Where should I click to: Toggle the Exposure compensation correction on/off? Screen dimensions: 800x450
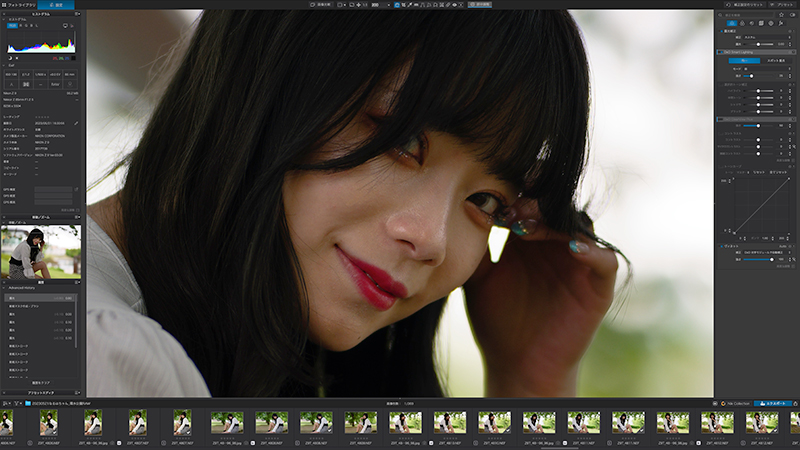tap(721, 31)
